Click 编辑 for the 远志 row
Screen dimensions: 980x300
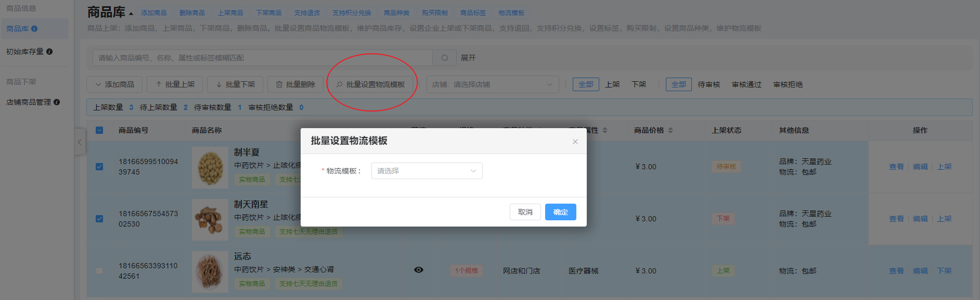[x=920, y=271]
